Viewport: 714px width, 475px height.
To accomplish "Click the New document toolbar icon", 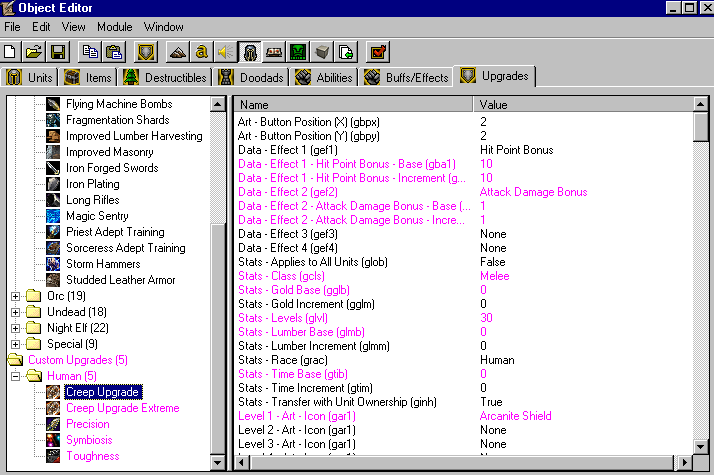I will pyautogui.click(x=10, y=52).
